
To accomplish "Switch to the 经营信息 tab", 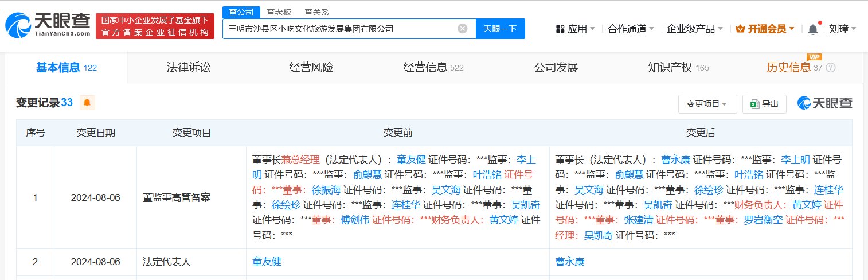I will coord(433,68).
